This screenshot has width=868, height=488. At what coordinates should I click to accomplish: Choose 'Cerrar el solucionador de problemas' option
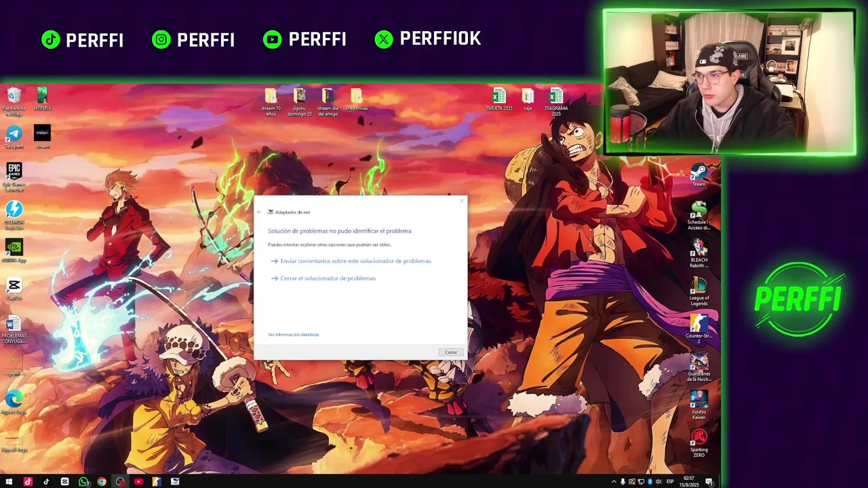[328, 278]
